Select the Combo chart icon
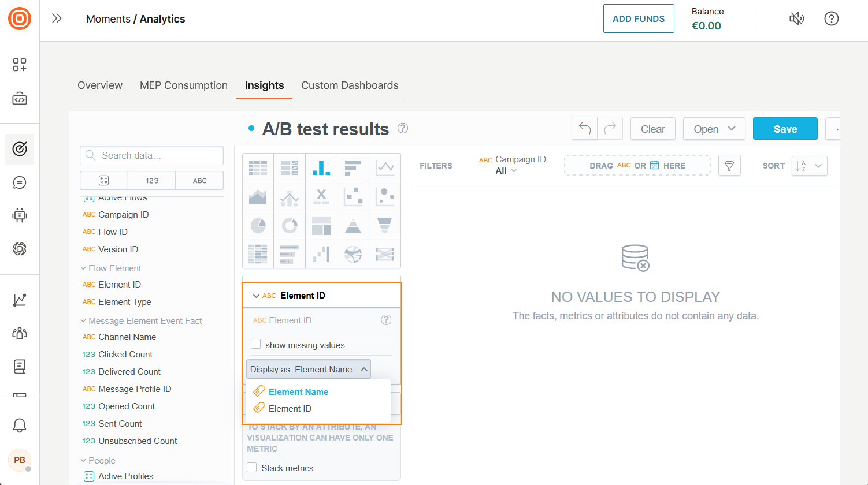 click(290, 197)
